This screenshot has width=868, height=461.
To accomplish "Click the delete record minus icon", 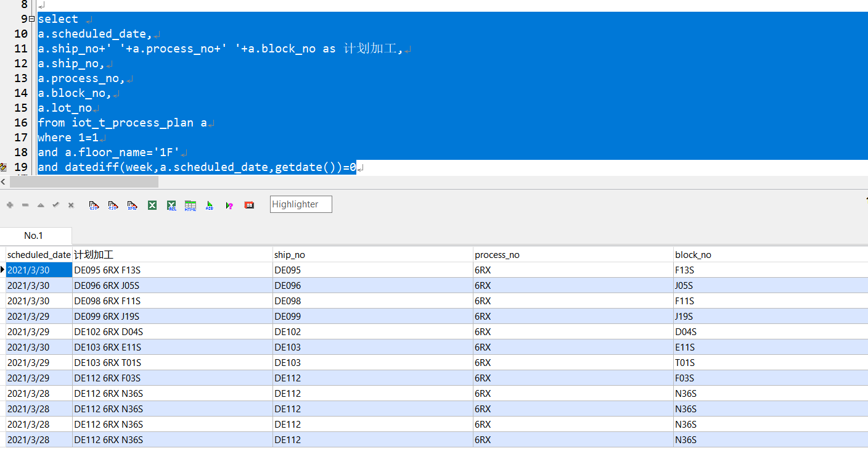I will (25, 205).
